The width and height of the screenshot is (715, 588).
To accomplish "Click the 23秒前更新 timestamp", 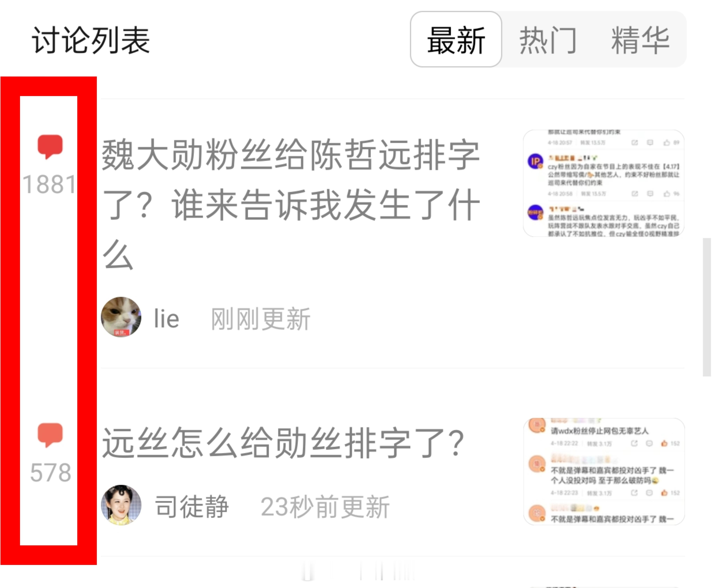I will point(325,507).
